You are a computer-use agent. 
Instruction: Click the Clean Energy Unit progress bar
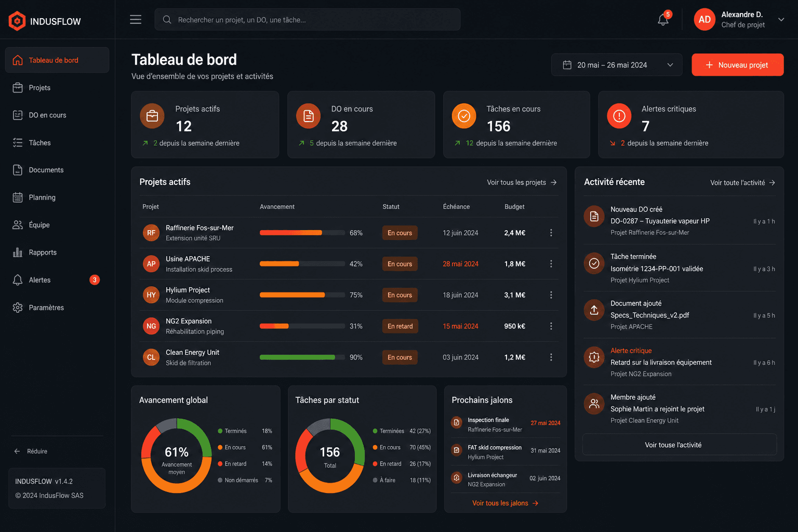pyautogui.click(x=302, y=357)
